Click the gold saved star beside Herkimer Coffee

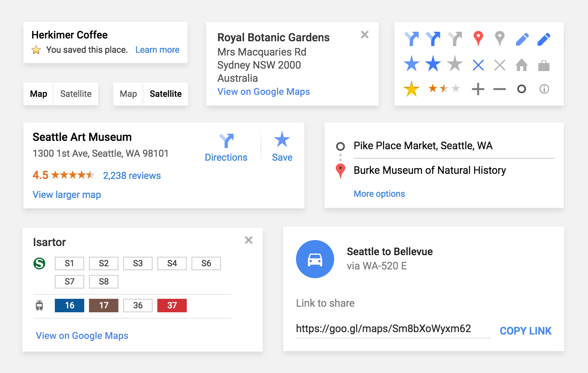pyautogui.click(x=36, y=50)
